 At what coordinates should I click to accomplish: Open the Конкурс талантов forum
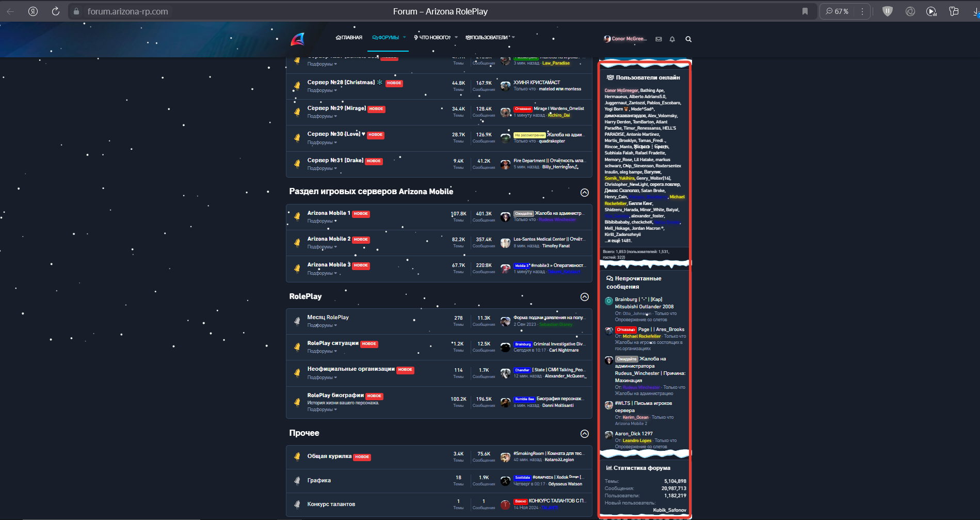[x=331, y=504]
